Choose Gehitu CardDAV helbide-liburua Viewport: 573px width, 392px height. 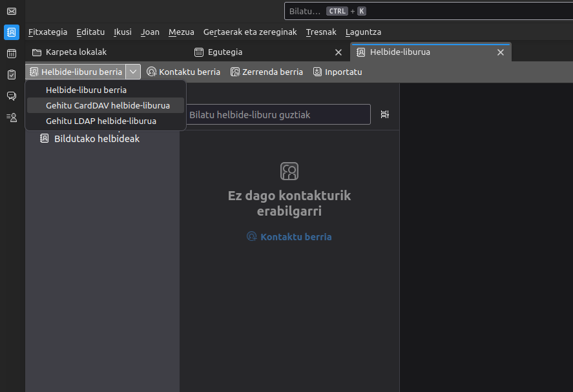(107, 105)
